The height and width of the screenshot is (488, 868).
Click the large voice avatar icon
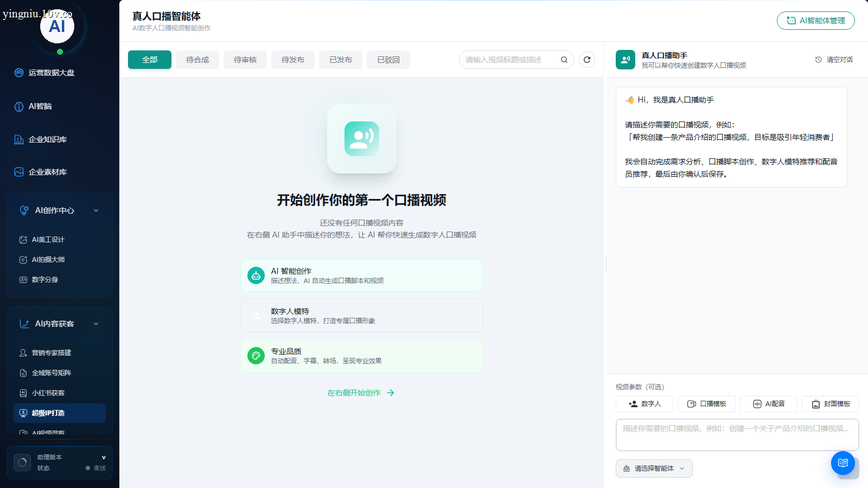tap(362, 139)
